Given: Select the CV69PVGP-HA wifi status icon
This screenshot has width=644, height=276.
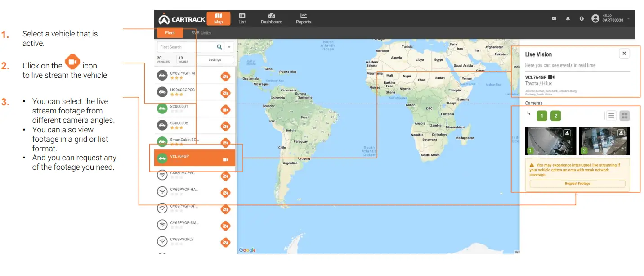Looking at the screenshot, I should (x=162, y=191).
